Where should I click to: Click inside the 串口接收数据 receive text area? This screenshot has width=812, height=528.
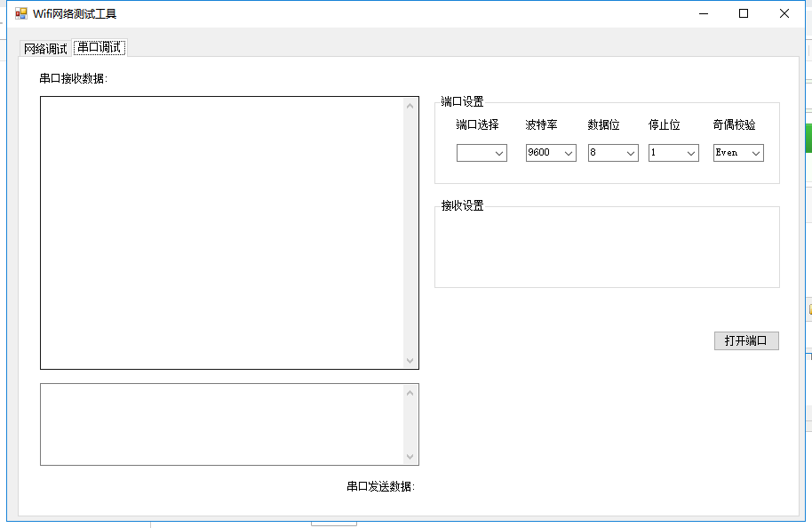coord(222,232)
